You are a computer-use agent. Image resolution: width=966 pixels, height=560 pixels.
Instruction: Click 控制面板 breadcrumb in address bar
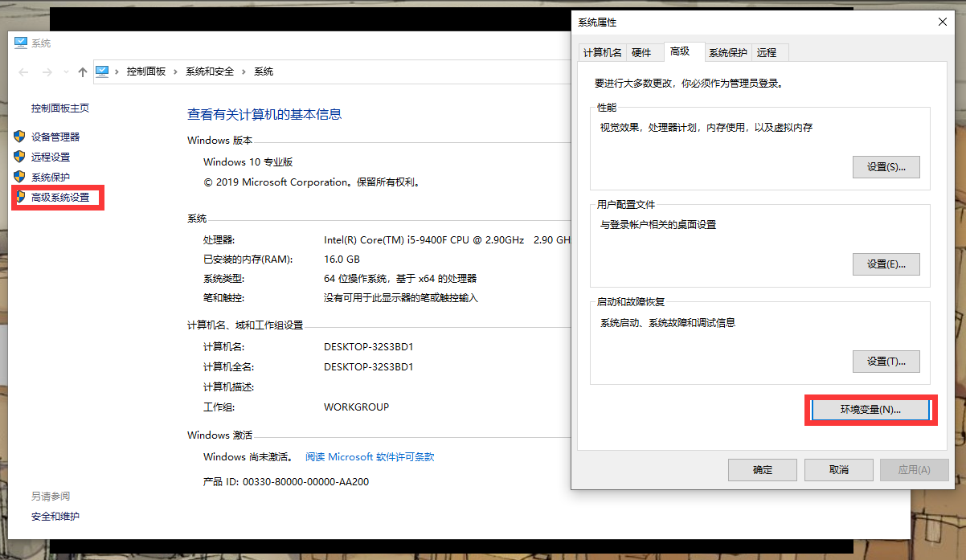tap(146, 72)
